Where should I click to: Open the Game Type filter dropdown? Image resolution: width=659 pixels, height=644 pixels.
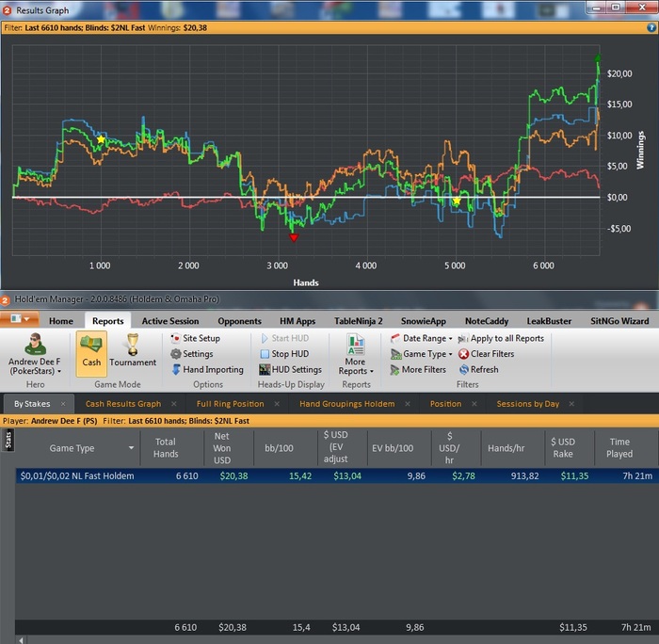click(x=422, y=353)
